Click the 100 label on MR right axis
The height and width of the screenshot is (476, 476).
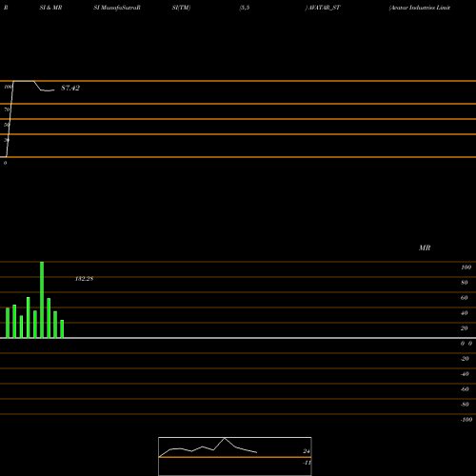click(466, 268)
